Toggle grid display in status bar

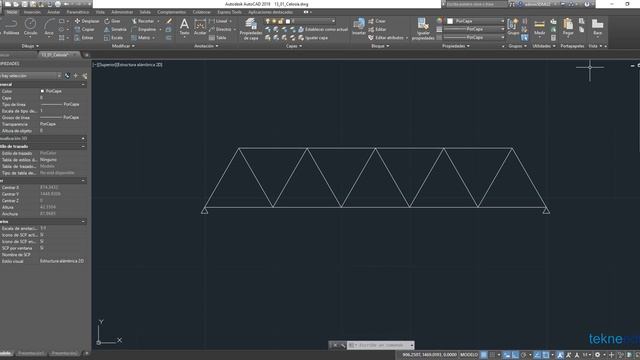(484, 355)
